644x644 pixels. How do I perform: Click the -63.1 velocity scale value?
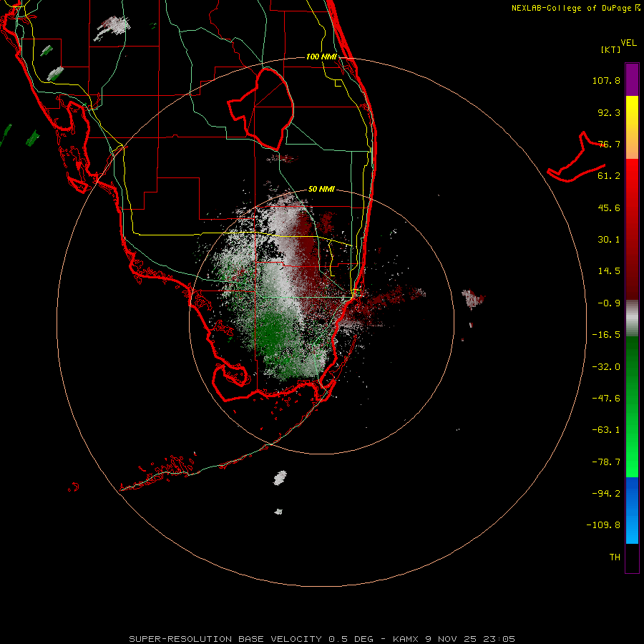pos(606,430)
